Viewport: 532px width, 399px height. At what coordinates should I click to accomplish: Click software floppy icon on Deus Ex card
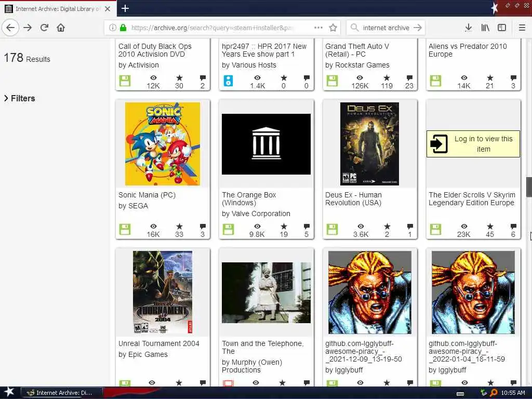[332, 229]
